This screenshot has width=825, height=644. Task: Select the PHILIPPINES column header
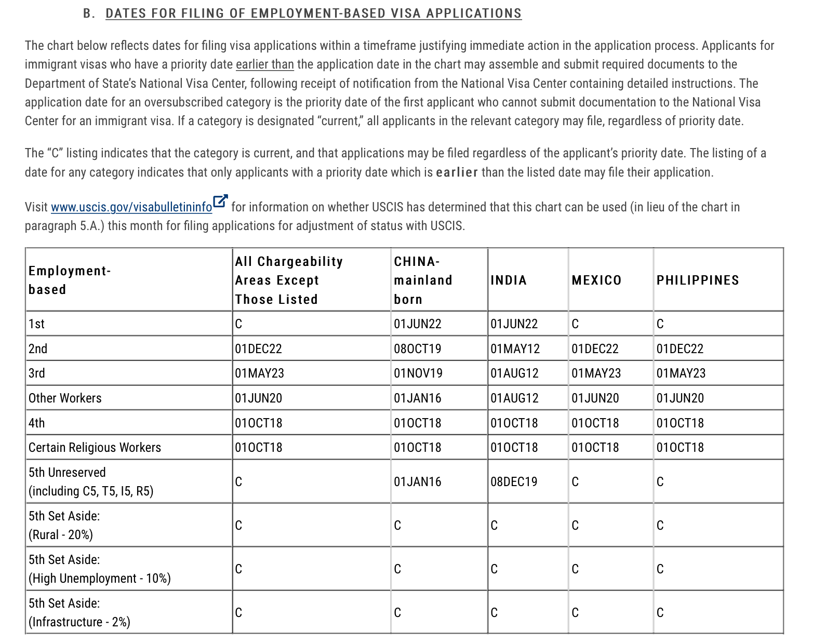698,280
